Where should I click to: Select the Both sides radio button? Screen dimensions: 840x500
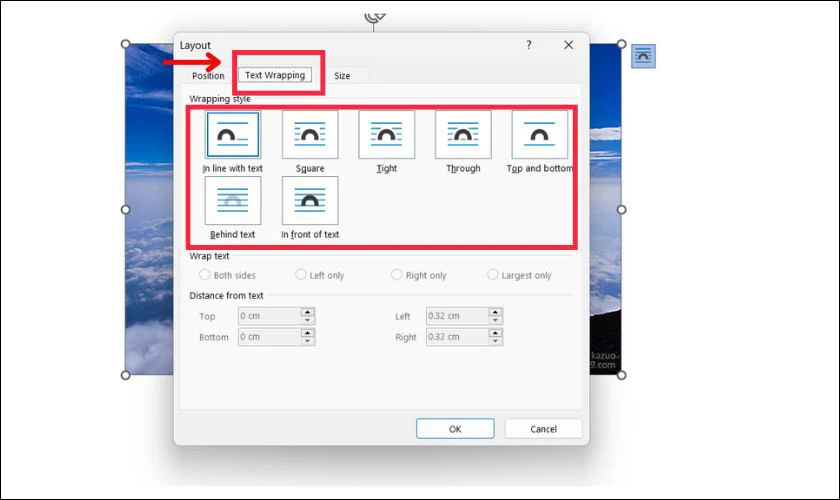point(205,274)
